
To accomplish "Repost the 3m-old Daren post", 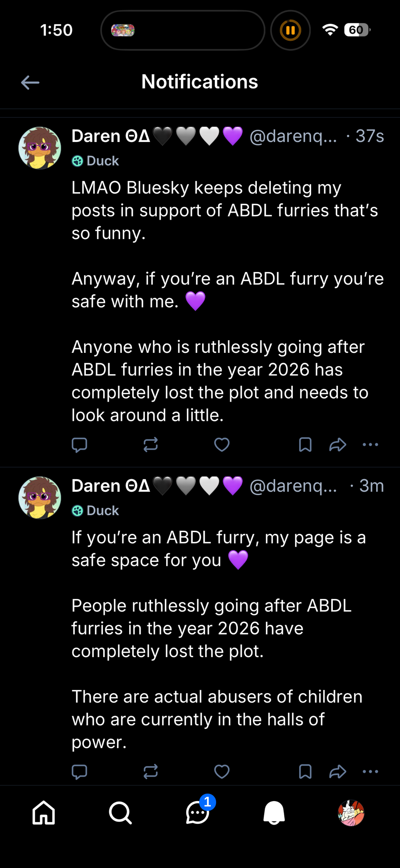I will [x=151, y=772].
